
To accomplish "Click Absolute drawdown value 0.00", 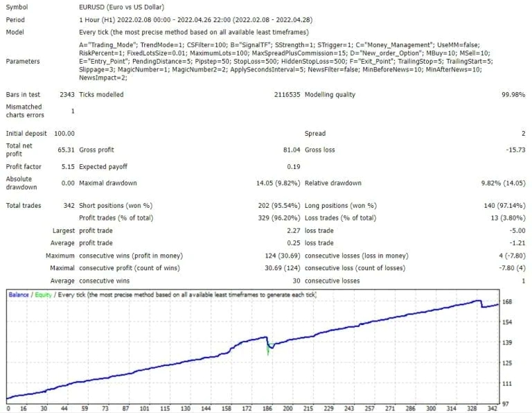I will point(68,183).
